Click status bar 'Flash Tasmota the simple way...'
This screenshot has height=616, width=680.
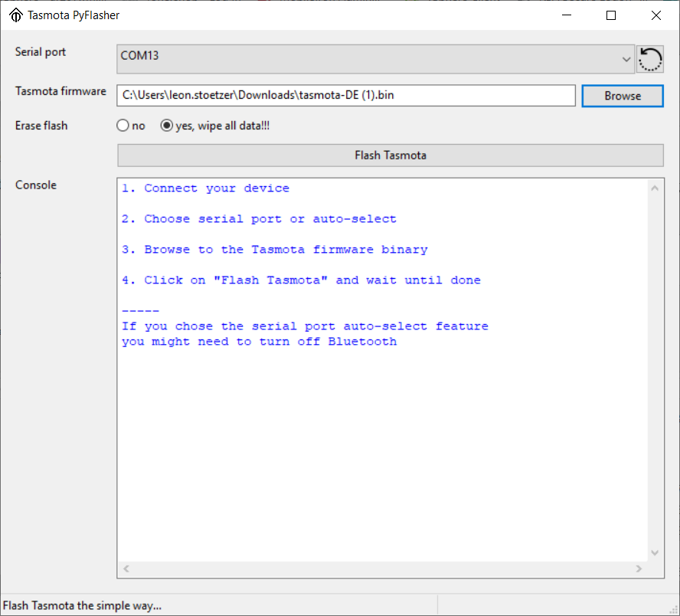pos(82,605)
